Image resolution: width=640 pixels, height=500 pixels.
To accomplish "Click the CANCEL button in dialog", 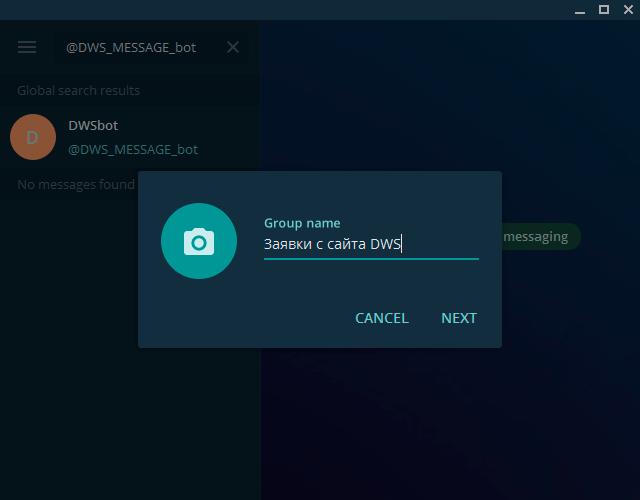I will [x=382, y=318].
